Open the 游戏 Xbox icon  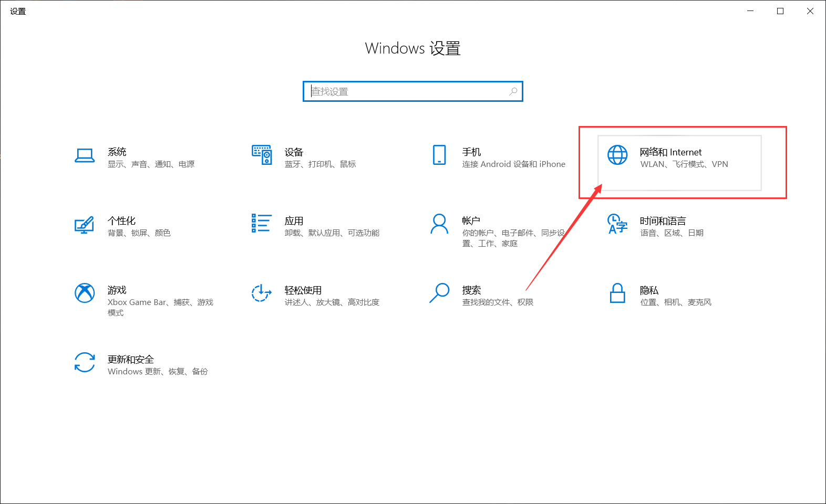click(85, 293)
